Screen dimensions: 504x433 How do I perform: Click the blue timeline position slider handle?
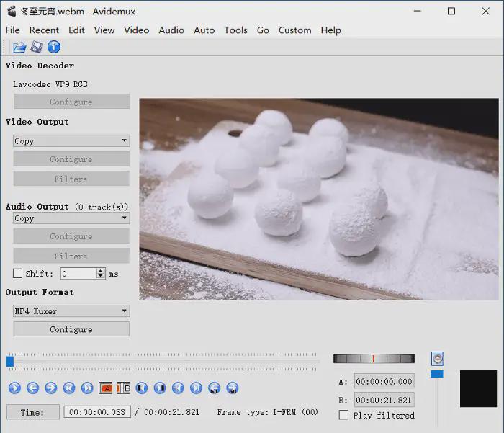click(x=10, y=362)
